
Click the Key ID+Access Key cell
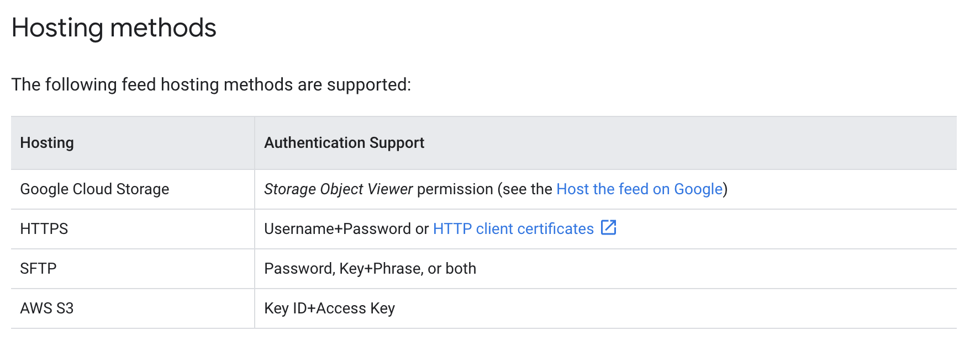coord(606,308)
